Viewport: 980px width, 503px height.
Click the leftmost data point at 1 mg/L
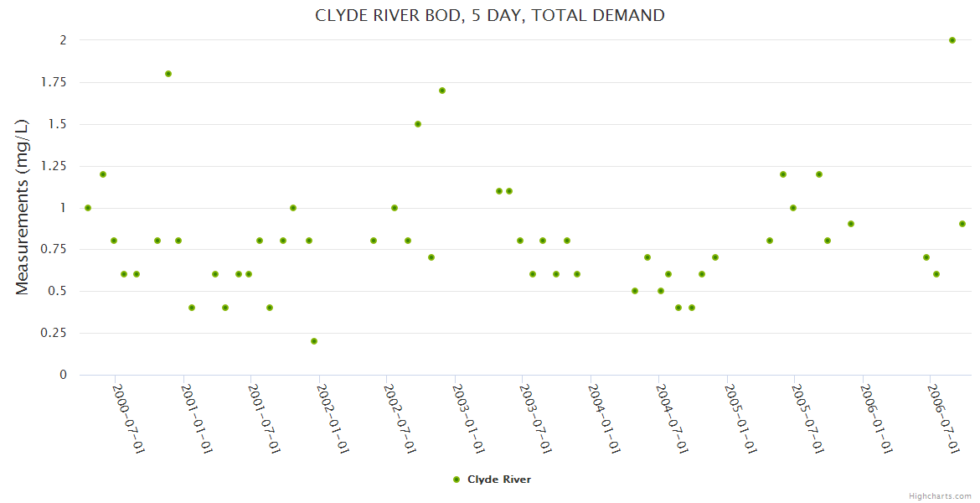point(88,208)
